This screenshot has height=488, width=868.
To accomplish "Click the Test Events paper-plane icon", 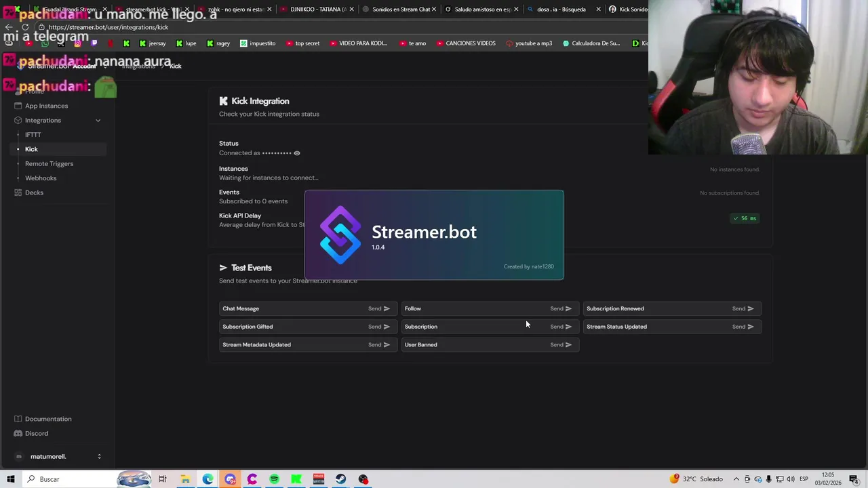I will 223,268.
